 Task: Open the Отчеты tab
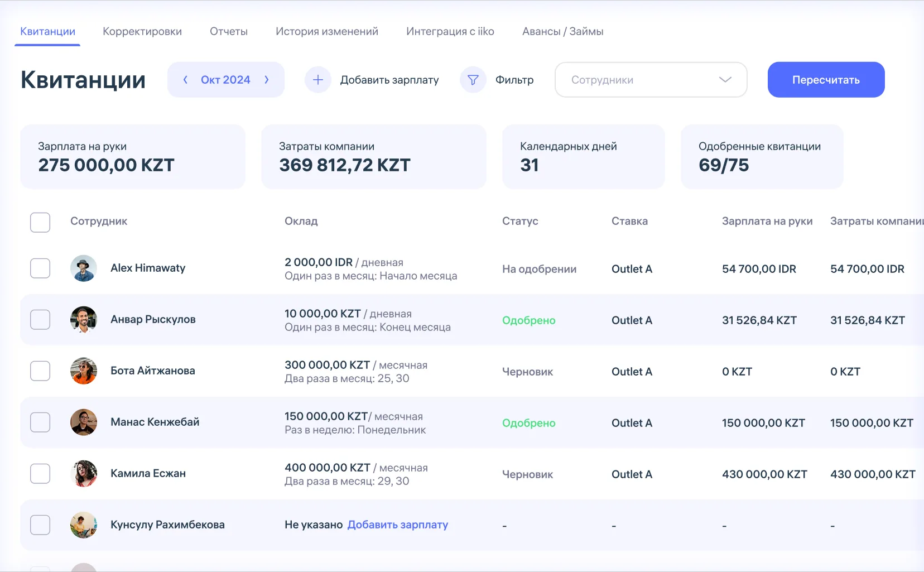[x=229, y=31]
